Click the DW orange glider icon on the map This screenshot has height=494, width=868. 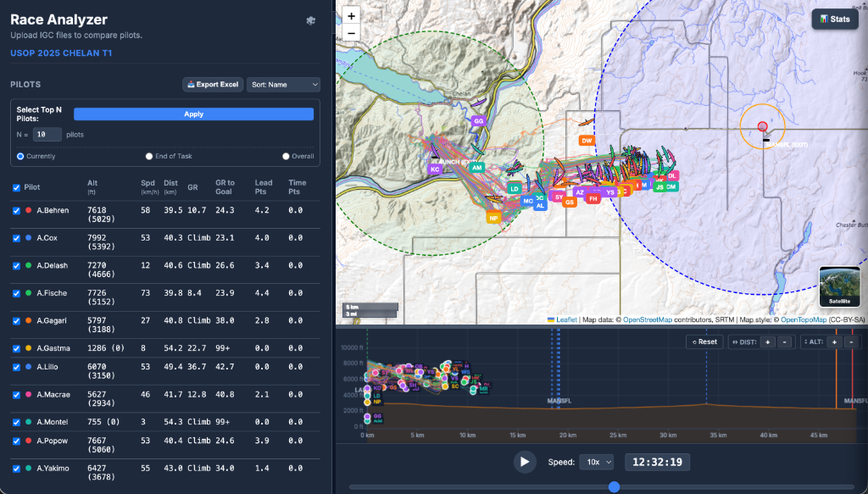[586, 122]
